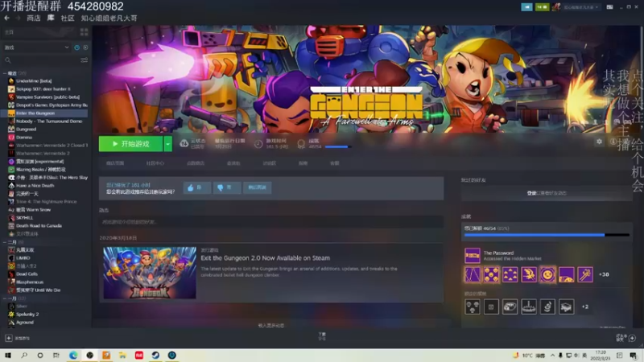Click the 登录 link in friends panel
Screen dimensions: 644x362
[531, 193]
